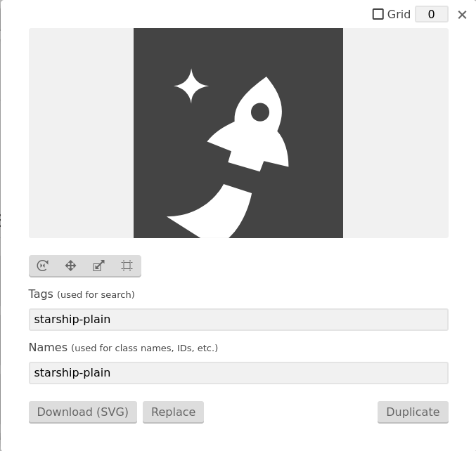This screenshot has height=451, width=476.
Task: Open the alignment and canvas tool
Action: [x=127, y=266]
